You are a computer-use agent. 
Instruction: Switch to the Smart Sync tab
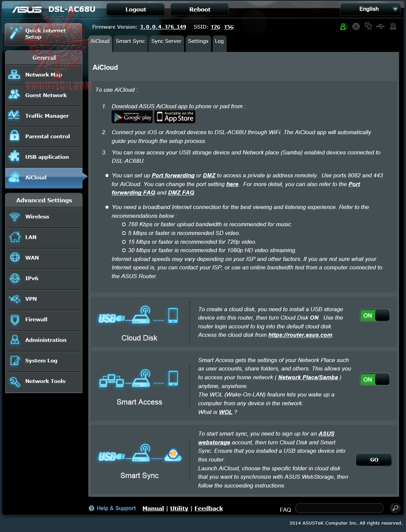point(130,43)
